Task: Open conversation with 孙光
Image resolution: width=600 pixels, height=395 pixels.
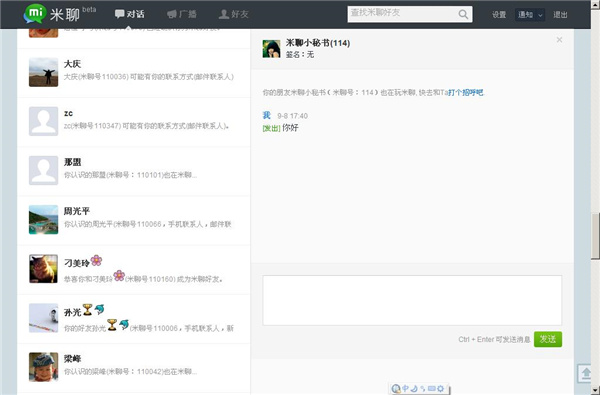Action: pyautogui.click(x=134, y=318)
